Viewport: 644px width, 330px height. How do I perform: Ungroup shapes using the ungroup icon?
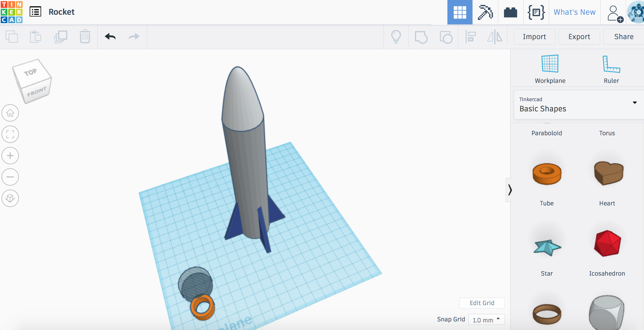click(x=446, y=37)
